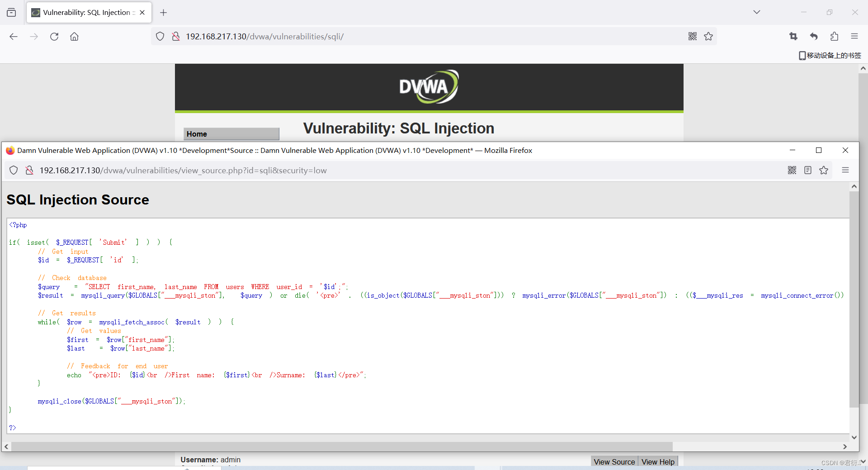This screenshot has width=868, height=470.
Task: Reload the DVWA page in main window
Action: (54, 36)
